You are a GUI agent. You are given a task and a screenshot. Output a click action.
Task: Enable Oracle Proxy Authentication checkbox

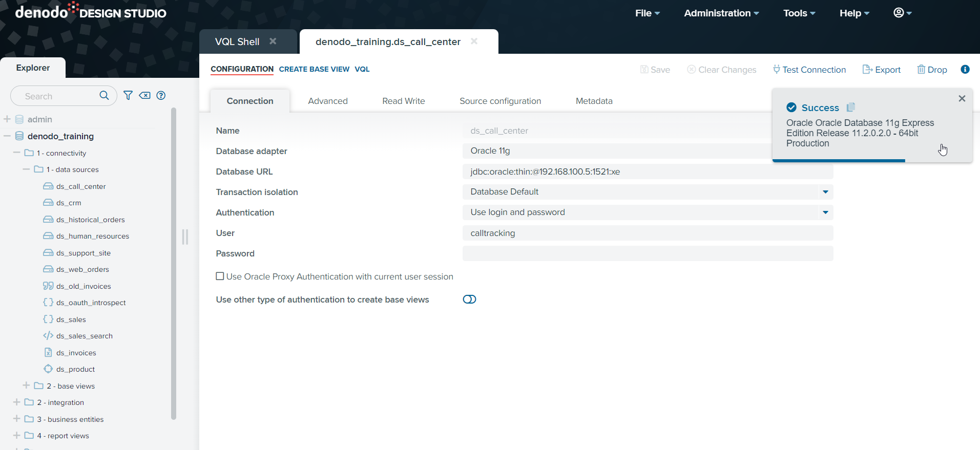(x=220, y=276)
